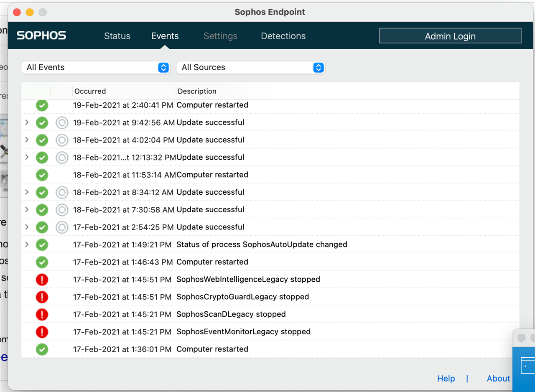Expand the 19-Feb-2021 9:42:56 AM update row

tap(27, 122)
